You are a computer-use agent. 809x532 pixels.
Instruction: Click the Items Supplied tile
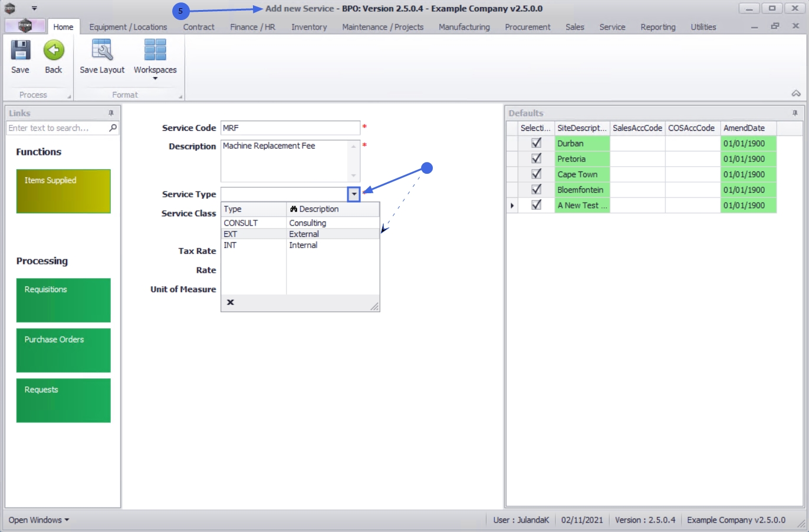pos(64,191)
